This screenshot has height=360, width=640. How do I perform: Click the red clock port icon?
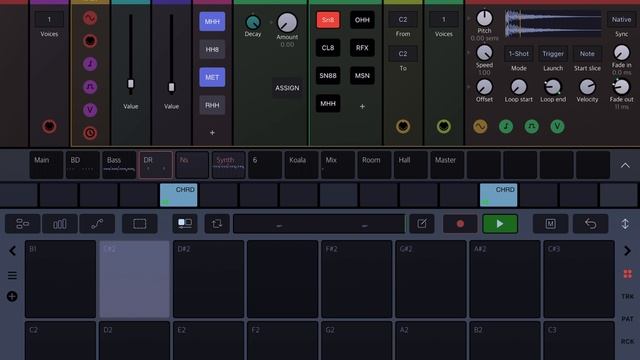pyautogui.click(x=90, y=133)
